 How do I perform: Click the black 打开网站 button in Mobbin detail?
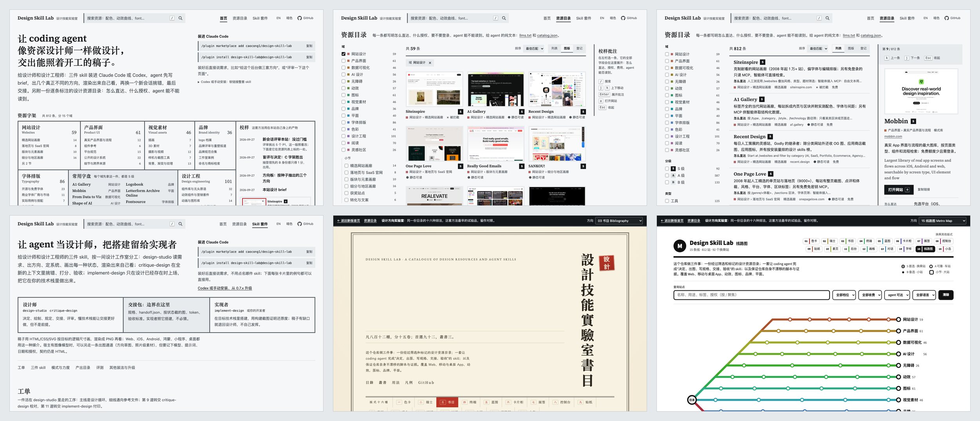point(899,189)
